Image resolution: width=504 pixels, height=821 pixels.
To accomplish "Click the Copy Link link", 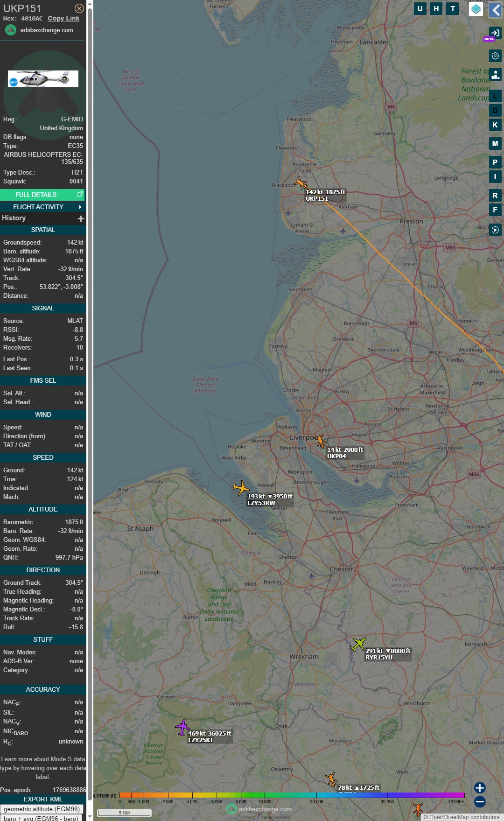I will coord(63,18).
